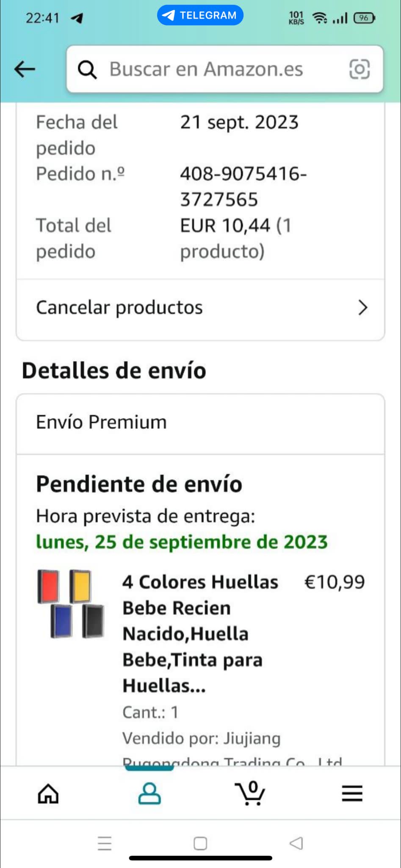Expand Cancelar productos chevron
The height and width of the screenshot is (868, 401).
pos(362,308)
